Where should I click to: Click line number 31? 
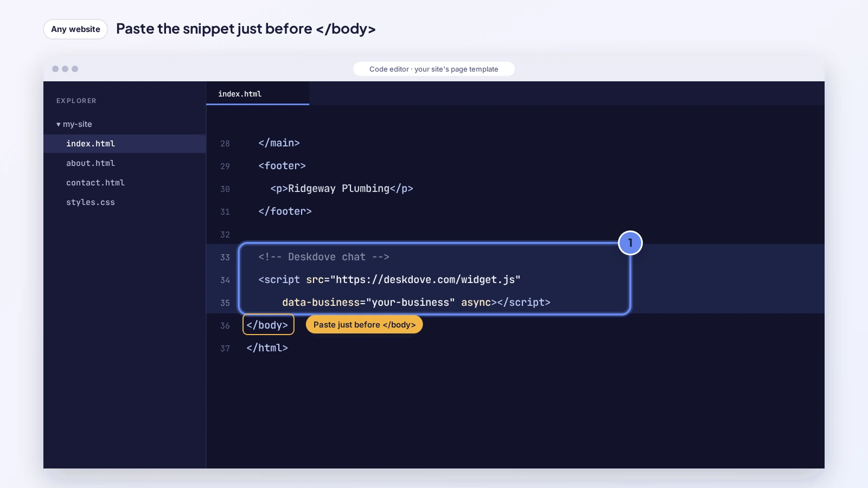[225, 212]
